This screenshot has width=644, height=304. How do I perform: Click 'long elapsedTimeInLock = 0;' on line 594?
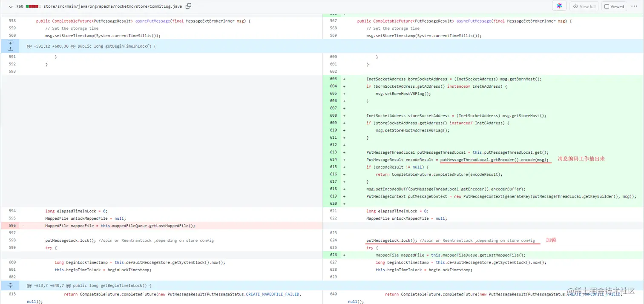(76, 211)
